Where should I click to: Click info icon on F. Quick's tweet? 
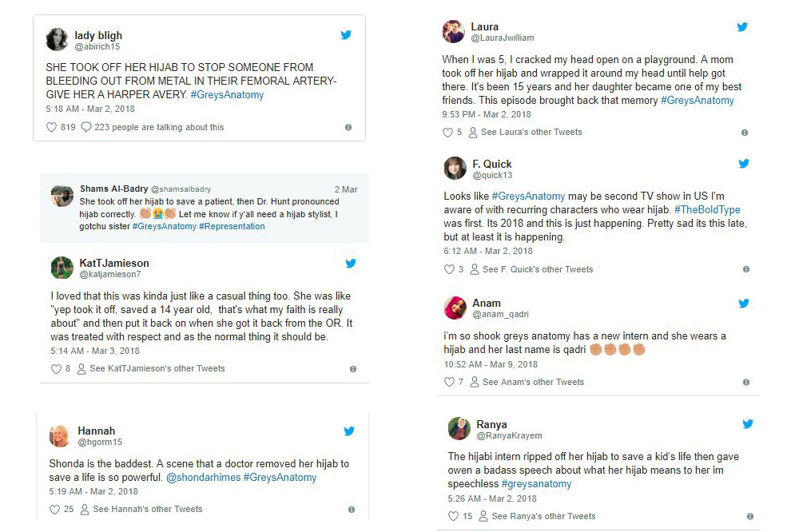(745, 270)
